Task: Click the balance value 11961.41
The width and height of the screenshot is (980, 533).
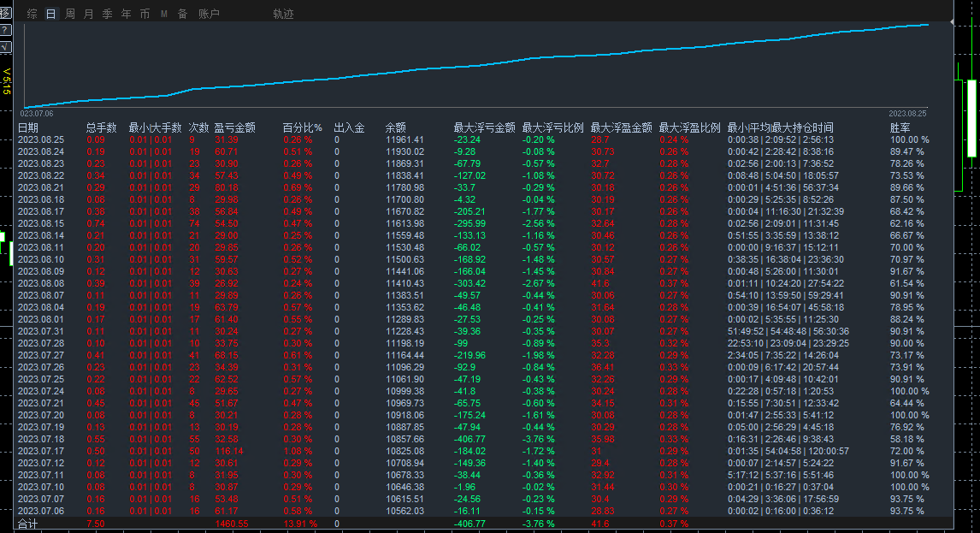Action: pyautogui.click(x=405, y=139)
